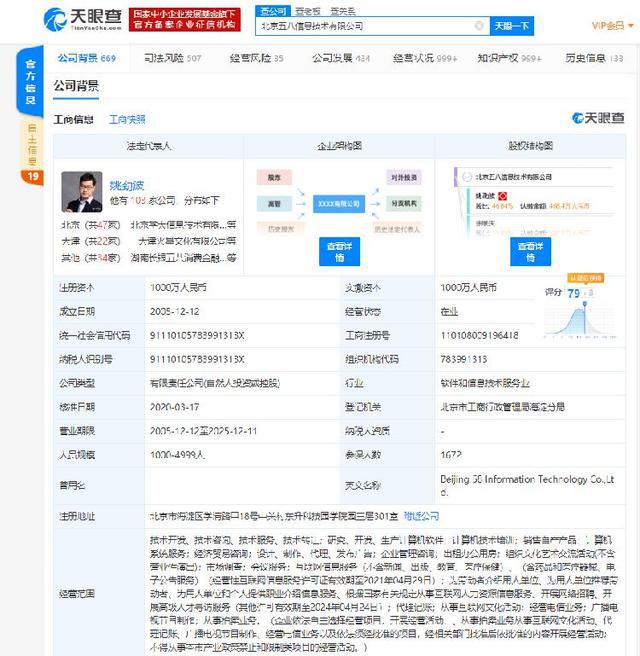Click the 北京 (共47家) company count

pyautogui.click(x=91, y=225)
